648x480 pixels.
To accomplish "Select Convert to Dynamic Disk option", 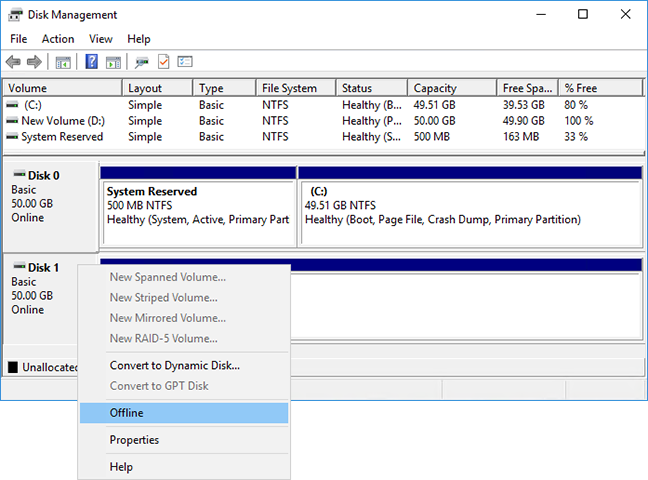I will coord(184,365).
